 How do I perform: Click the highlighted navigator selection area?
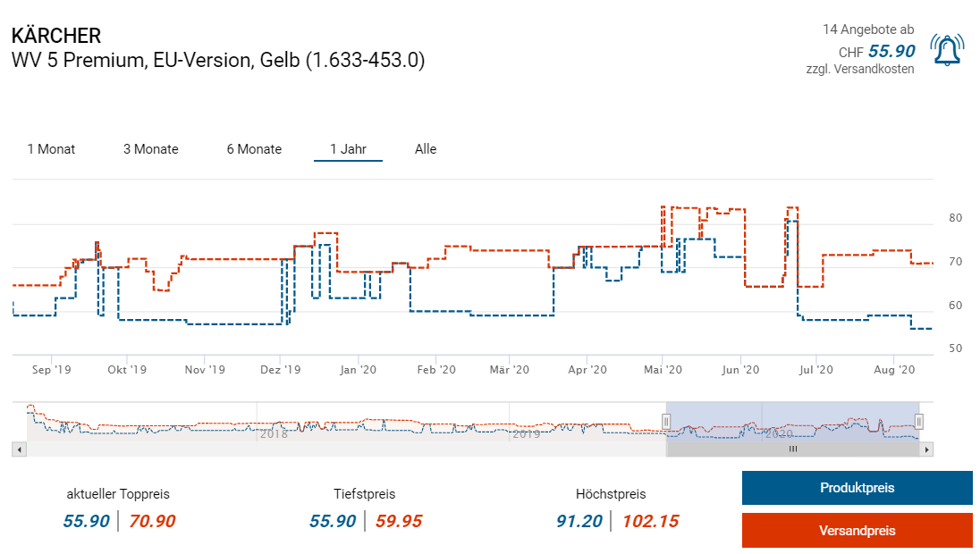pyautogui.click(x=791, y=420)
